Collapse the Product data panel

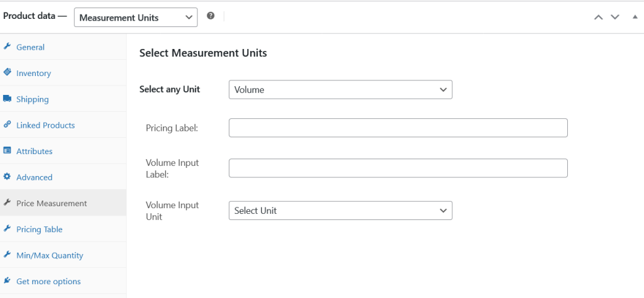tap(634, 17)
